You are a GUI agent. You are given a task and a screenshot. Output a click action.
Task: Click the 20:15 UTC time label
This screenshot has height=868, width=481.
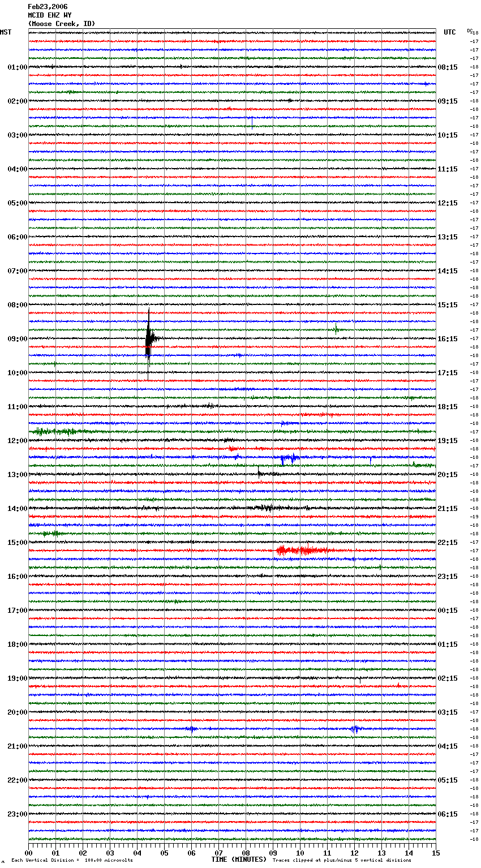448,475
